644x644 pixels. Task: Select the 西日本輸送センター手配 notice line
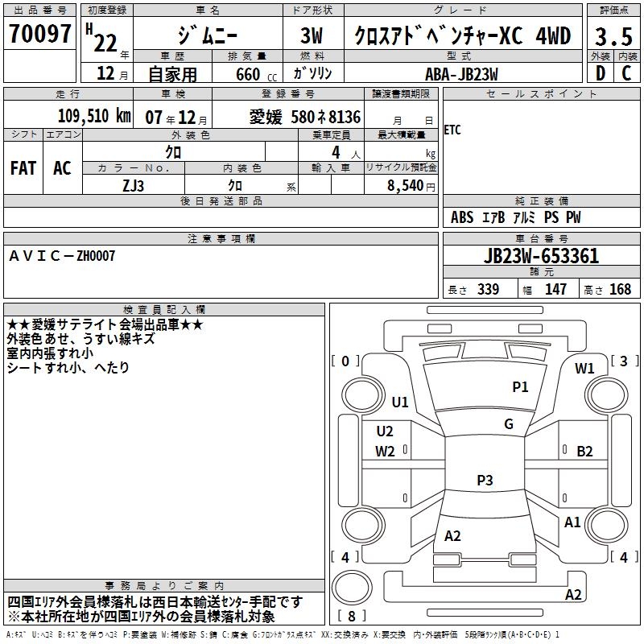[x=155, y=602]
